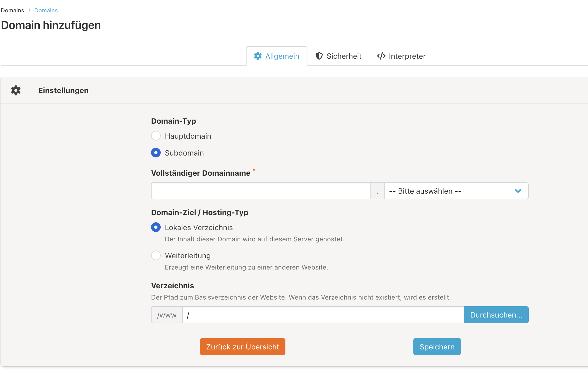588x391 pixels.
Task: Select the Subdomain radio button
Action: (x=156, y=153)
